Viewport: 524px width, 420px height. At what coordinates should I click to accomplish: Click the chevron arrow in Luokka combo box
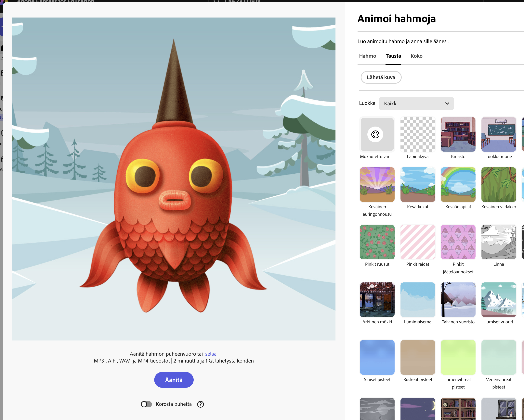447,103
